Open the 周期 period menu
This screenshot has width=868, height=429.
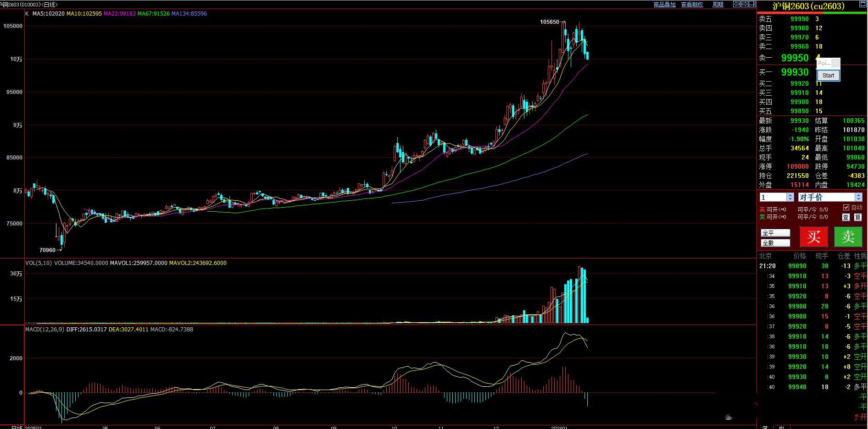pos(718,5)
